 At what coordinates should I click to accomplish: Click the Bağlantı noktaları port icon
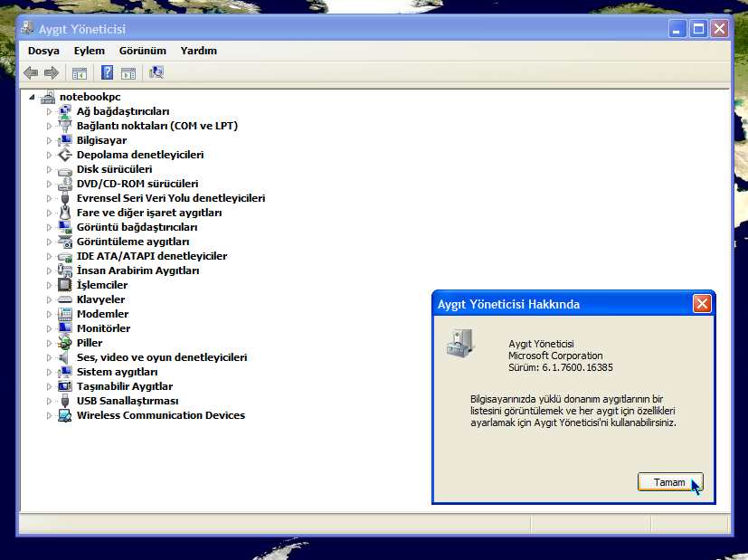pos(65,126)
